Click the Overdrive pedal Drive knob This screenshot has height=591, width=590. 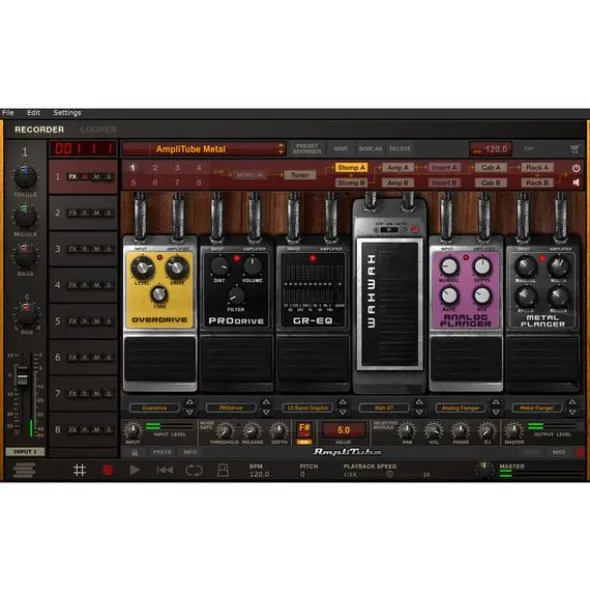pos(177,267)
